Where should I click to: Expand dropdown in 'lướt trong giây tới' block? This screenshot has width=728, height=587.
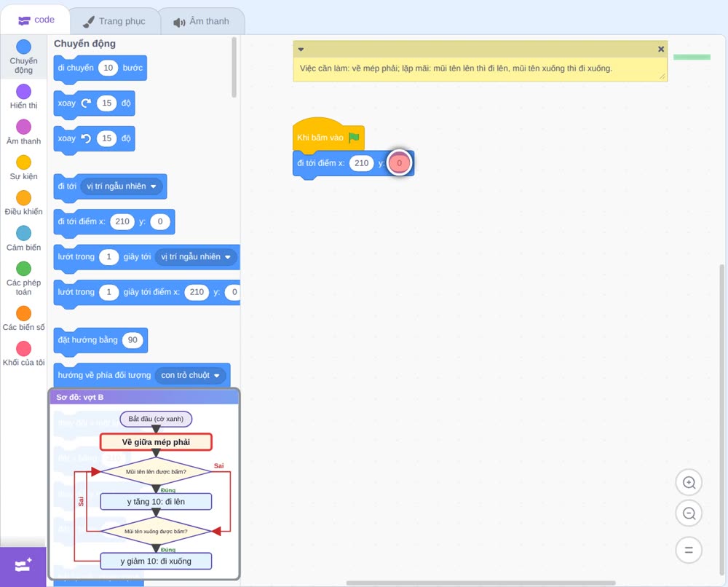tap(195, 257)
